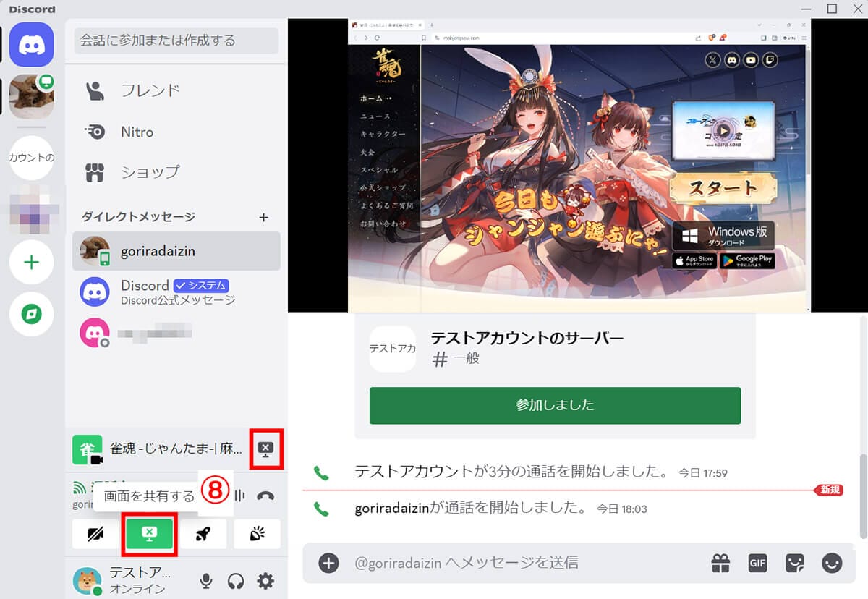Open the Nitro page
Screen dimensions: 868x599
click(176, 132)
